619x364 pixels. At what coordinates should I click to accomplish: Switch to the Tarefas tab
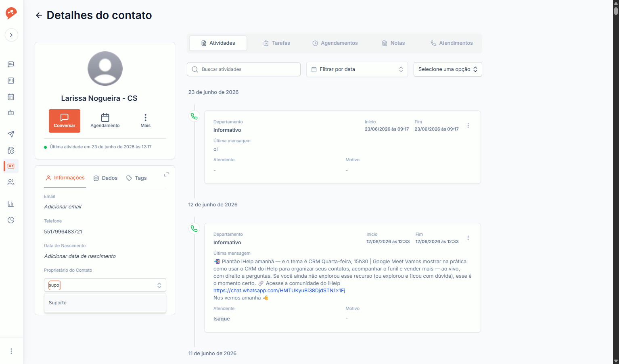277,43
